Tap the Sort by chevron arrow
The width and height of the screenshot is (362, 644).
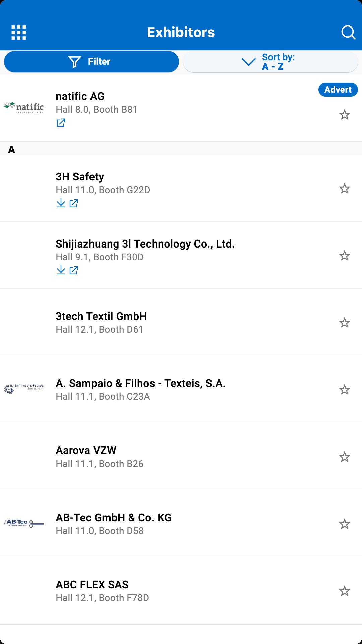[x=248, y=62]
